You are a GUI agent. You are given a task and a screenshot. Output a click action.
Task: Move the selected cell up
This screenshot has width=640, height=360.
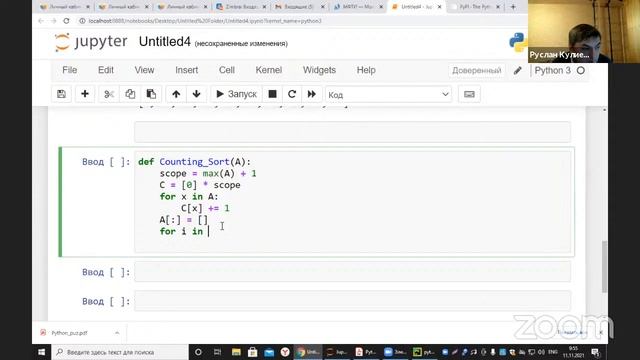pos(176,94)
